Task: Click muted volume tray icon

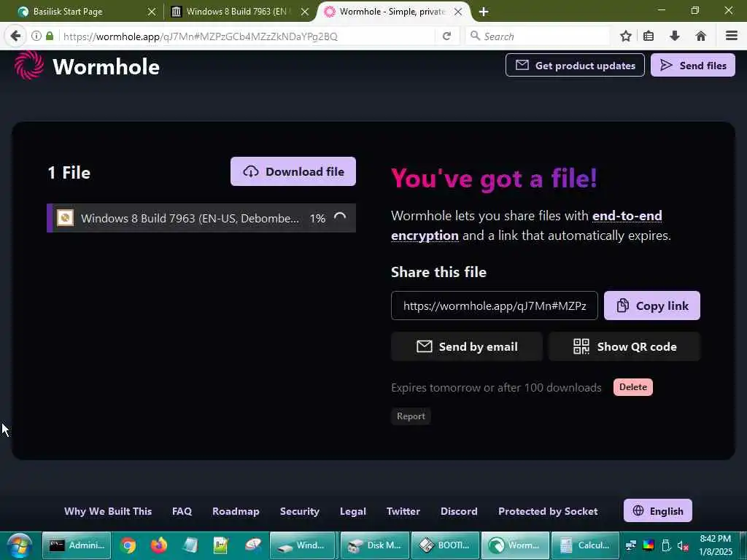Action: coord(683,545)
